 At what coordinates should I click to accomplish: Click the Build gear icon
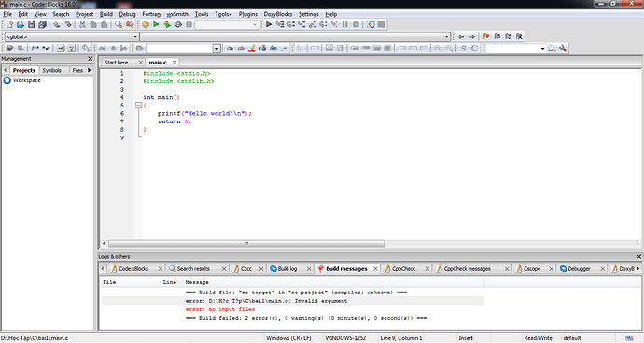(146, 24)
